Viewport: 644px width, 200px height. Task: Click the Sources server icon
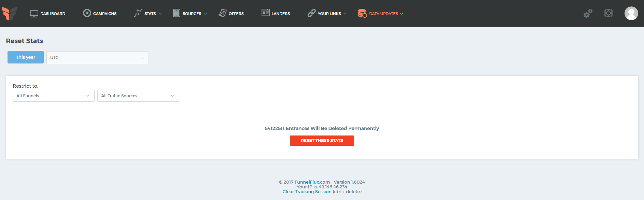pos(177,13)
